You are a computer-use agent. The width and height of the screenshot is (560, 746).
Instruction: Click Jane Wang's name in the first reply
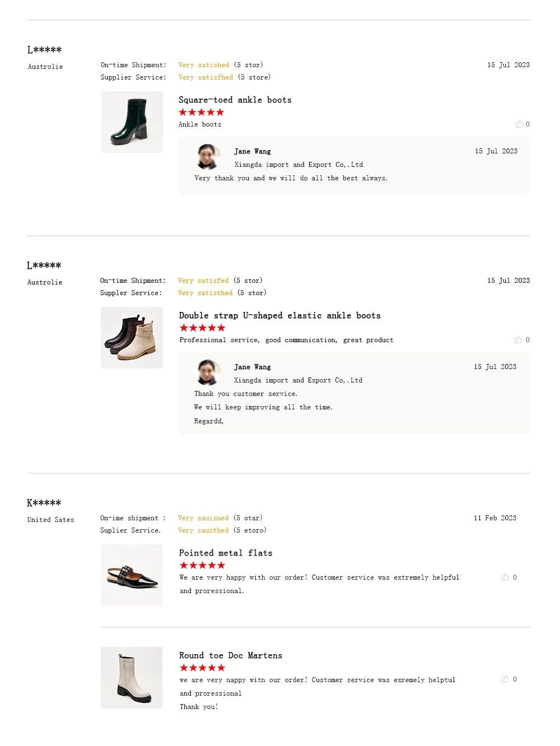253,151
